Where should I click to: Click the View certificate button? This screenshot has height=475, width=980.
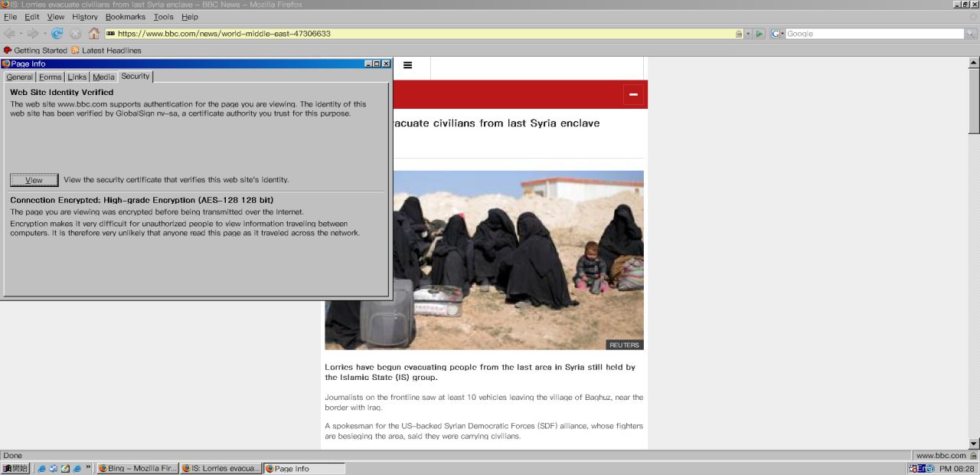[x=34, y=180]
